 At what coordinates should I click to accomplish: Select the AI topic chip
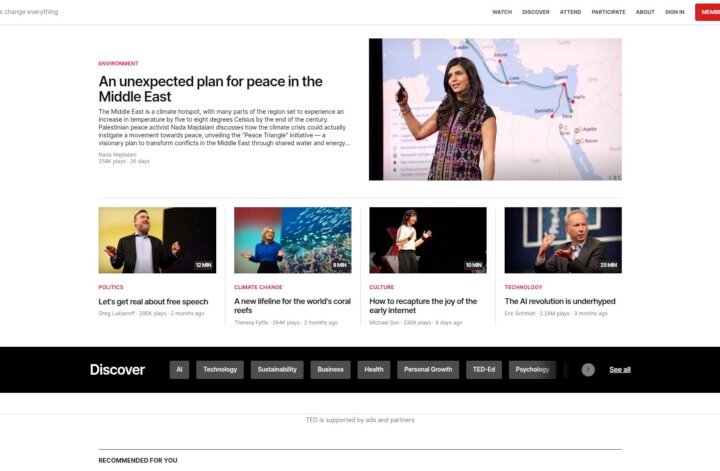click(179, 370)
